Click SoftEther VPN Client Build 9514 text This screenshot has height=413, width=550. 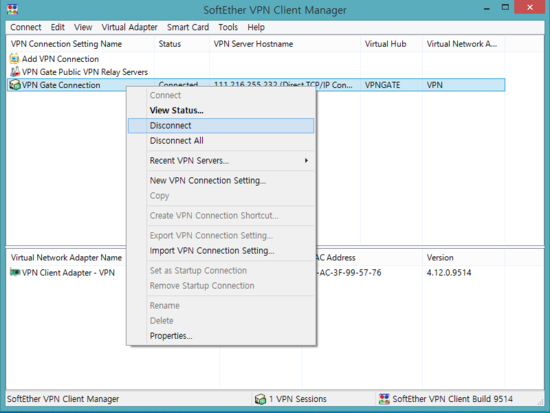point(452,399)
